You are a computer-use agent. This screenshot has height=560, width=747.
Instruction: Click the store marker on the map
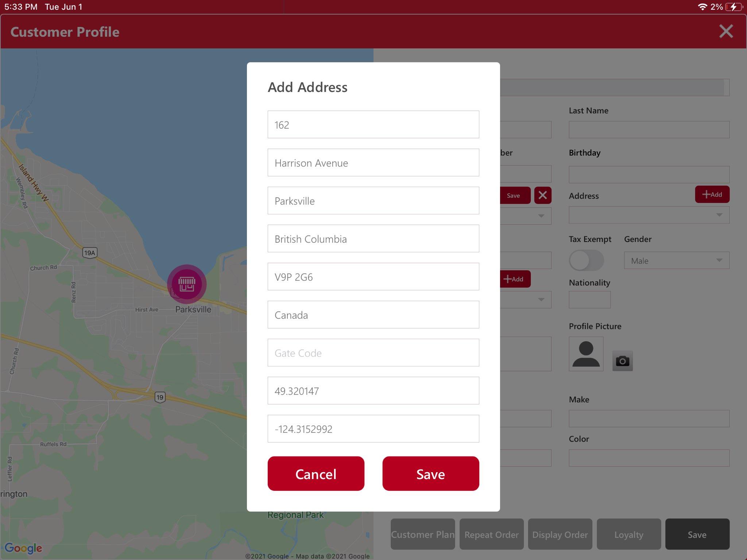click(x=187, y=284)
